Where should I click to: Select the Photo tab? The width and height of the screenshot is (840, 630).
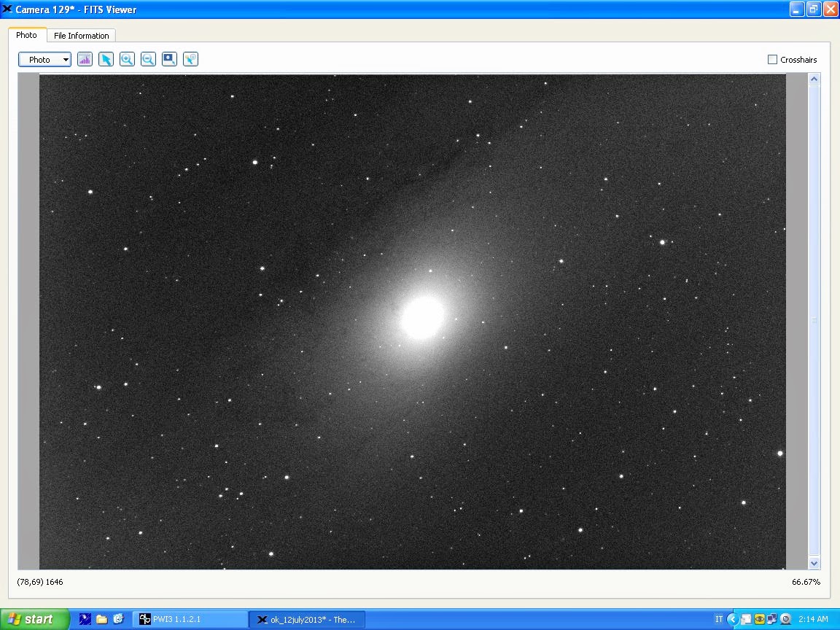coord(26,35)
